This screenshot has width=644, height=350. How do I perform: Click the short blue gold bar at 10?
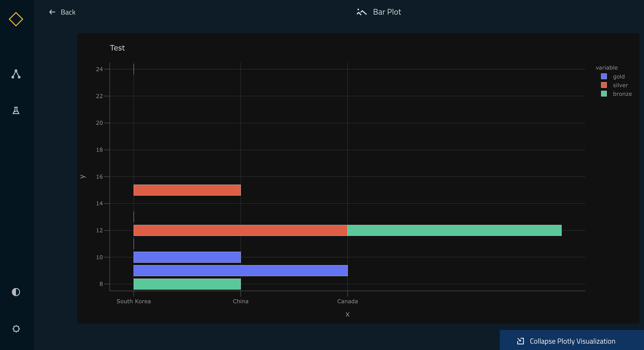pyautogui.click(x=187, y=257)
